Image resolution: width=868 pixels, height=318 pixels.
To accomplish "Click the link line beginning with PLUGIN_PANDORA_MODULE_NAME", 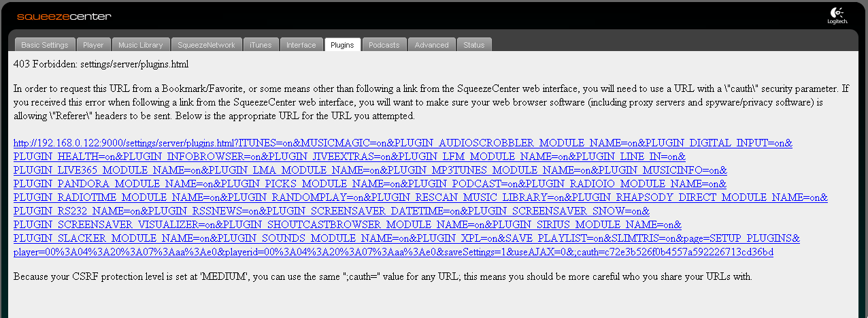I will (370, 184).
